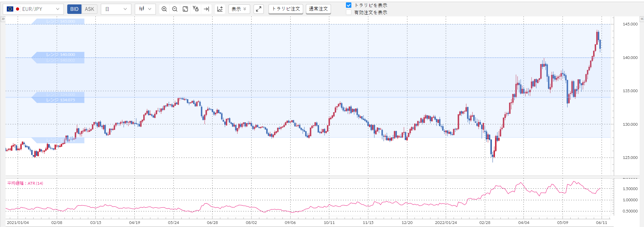Click the 06/11 date axis label

tap(601, 223)
